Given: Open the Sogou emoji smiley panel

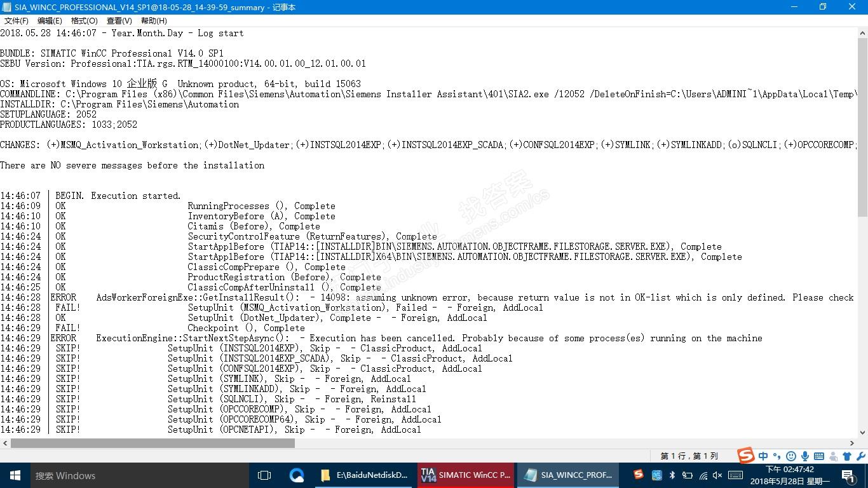Looking at the screenshot, I should pos(791,456).
